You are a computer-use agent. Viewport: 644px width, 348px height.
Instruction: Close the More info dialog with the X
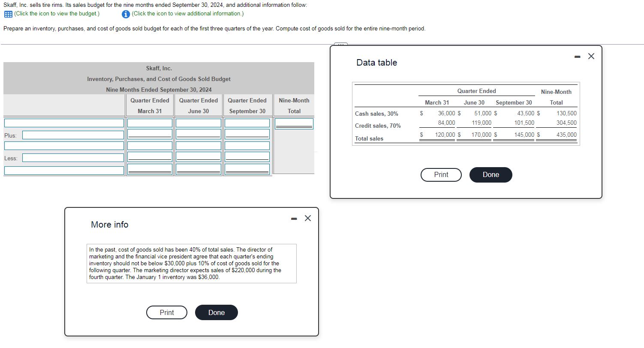click(307, 218)
